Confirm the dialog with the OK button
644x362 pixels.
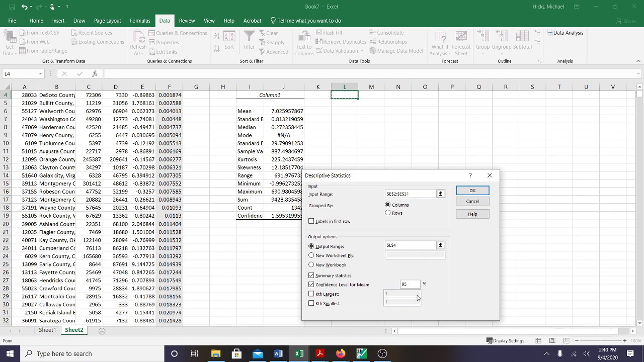click(472, 191)
